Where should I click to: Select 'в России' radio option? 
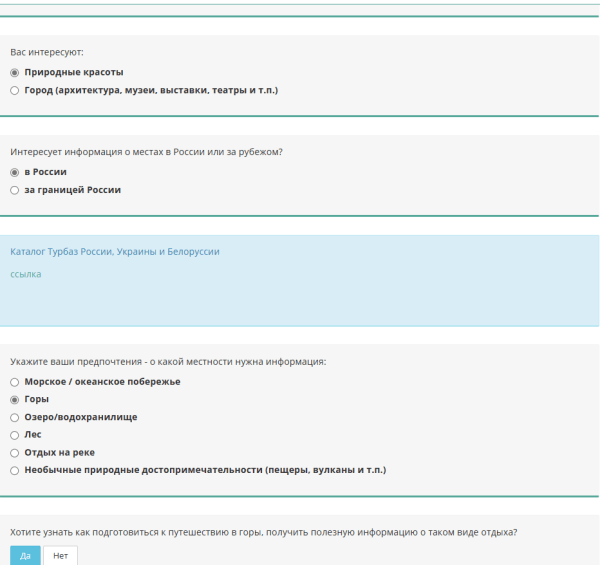coord(14,172)
